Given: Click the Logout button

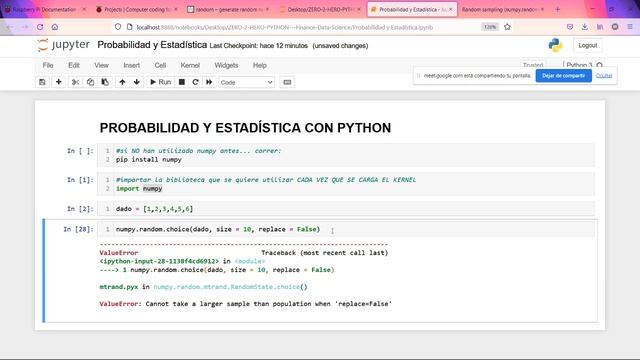Looking at the screenshot, I should click(x=588, y=45).
